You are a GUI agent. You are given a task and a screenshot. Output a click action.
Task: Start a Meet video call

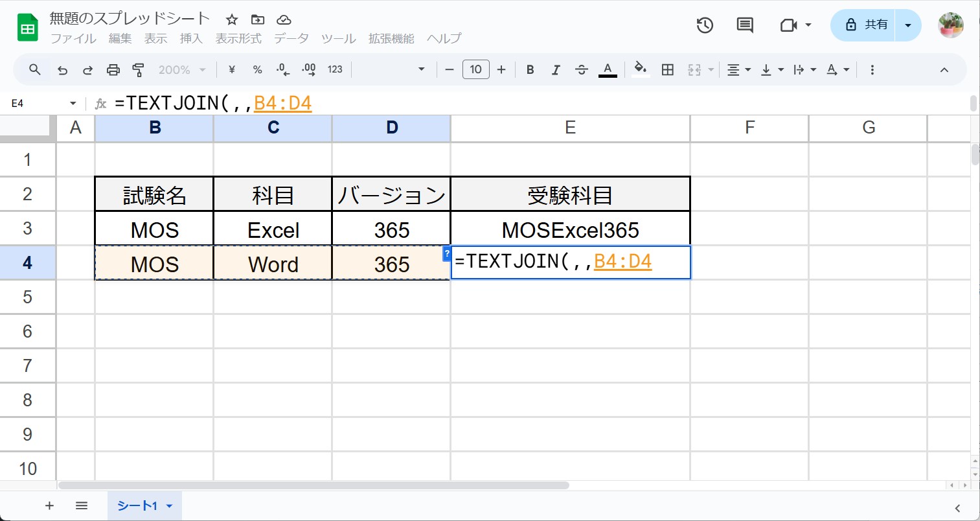pos(788,25)
